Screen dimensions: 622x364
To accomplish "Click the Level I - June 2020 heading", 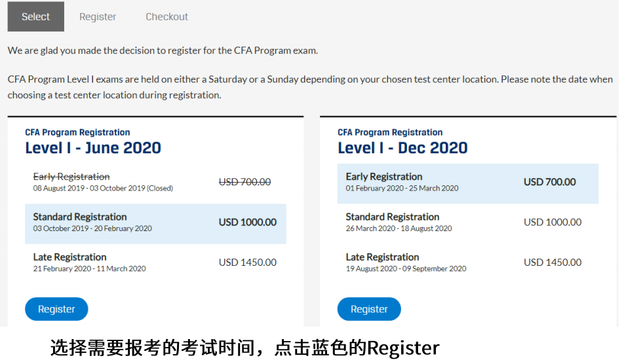I will pyautogui.click(x=93, y=148).
